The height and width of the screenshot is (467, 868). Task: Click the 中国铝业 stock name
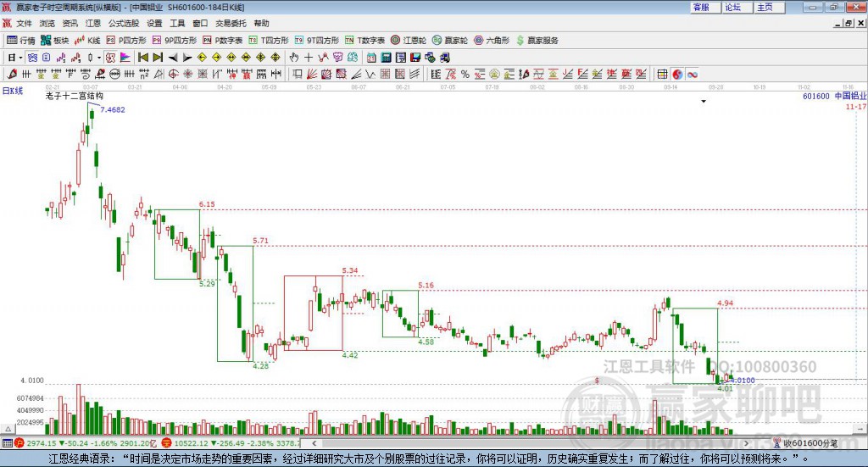pos(851,97)
